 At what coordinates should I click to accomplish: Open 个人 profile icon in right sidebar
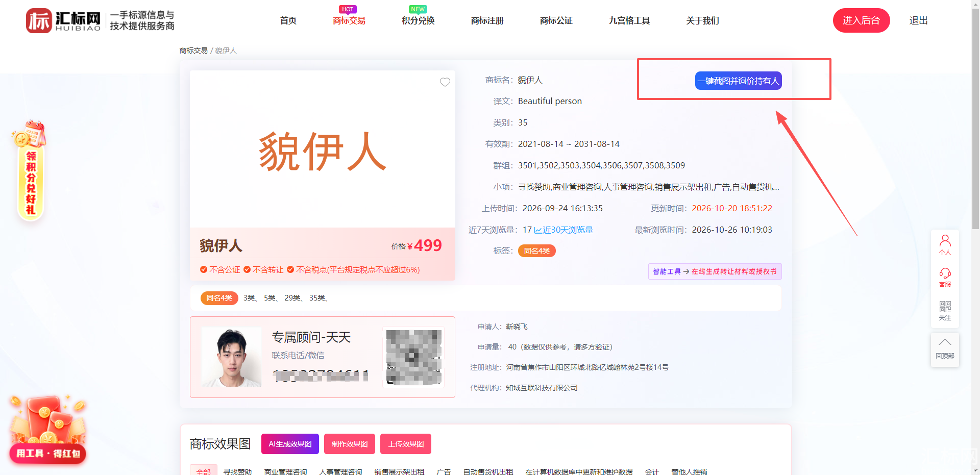[945, 245]
